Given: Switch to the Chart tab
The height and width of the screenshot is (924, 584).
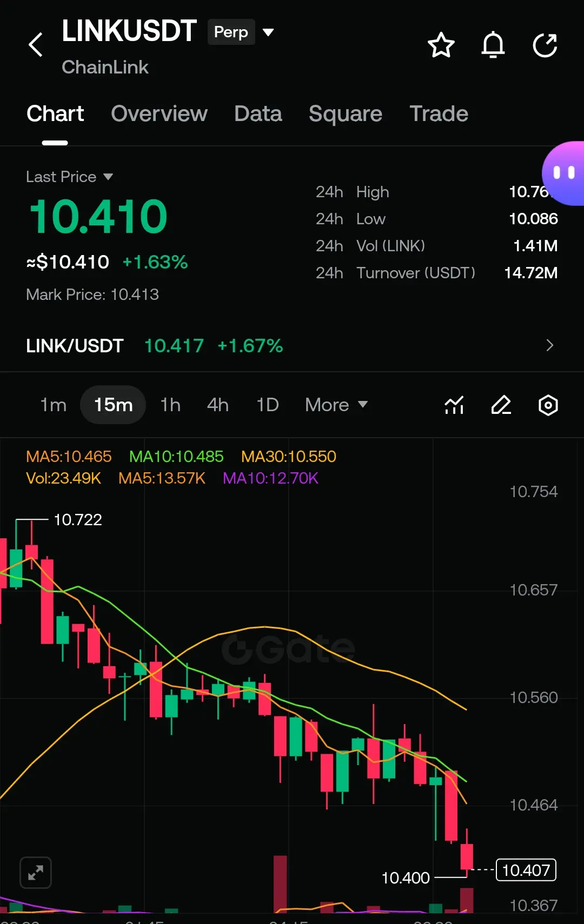Looking at the screenshot, I should tap(55, 114).
